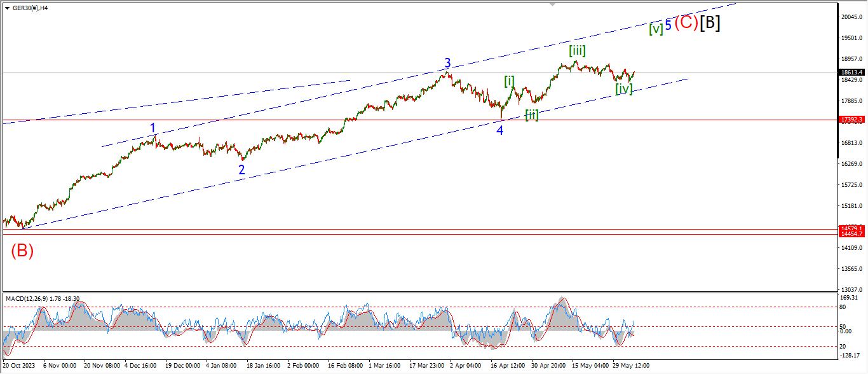Click the blue wave 2 label
The height and width of the screenshot is (374, 868).
pos(241,170)
